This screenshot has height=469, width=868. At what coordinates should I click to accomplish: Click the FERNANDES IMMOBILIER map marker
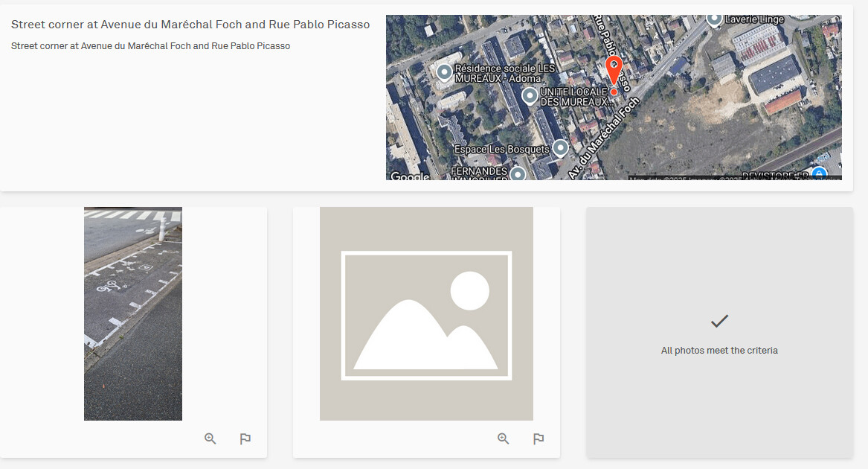(x=518, y=173)
